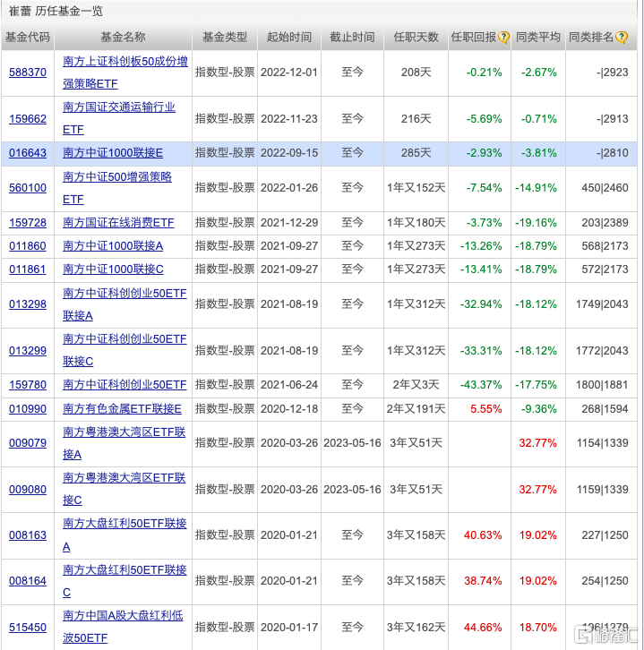The width and height of the screenshot is (644, 650).
Task: Open fund code 515450 link
Action: (28, 628)
